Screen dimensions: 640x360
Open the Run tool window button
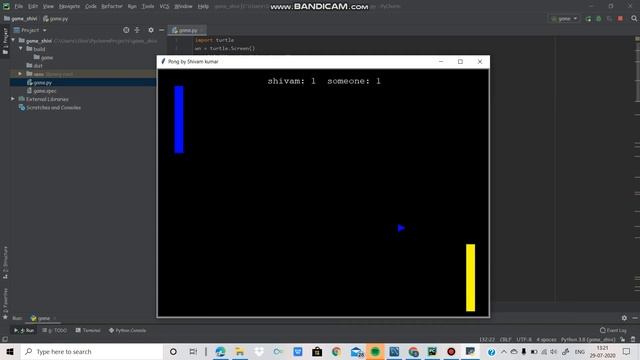pos(24,330)
